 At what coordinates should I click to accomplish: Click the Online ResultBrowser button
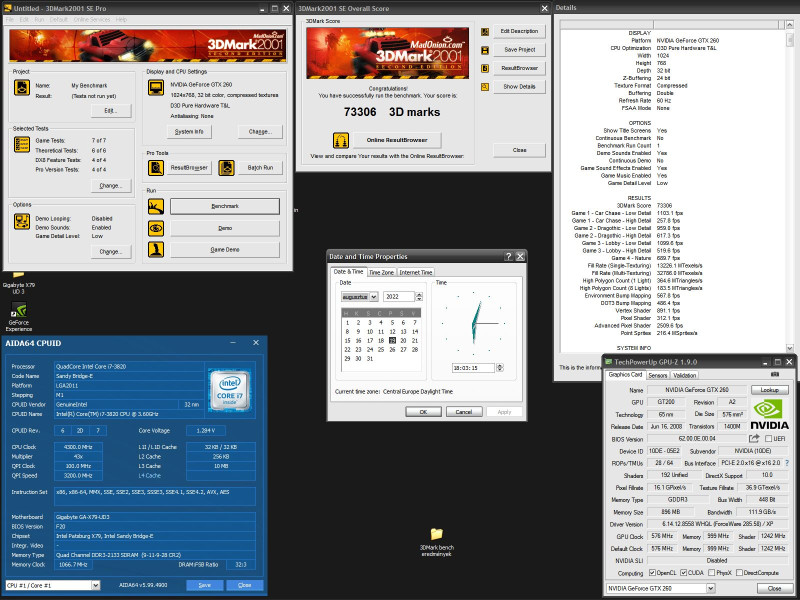[x=397, y=140]
